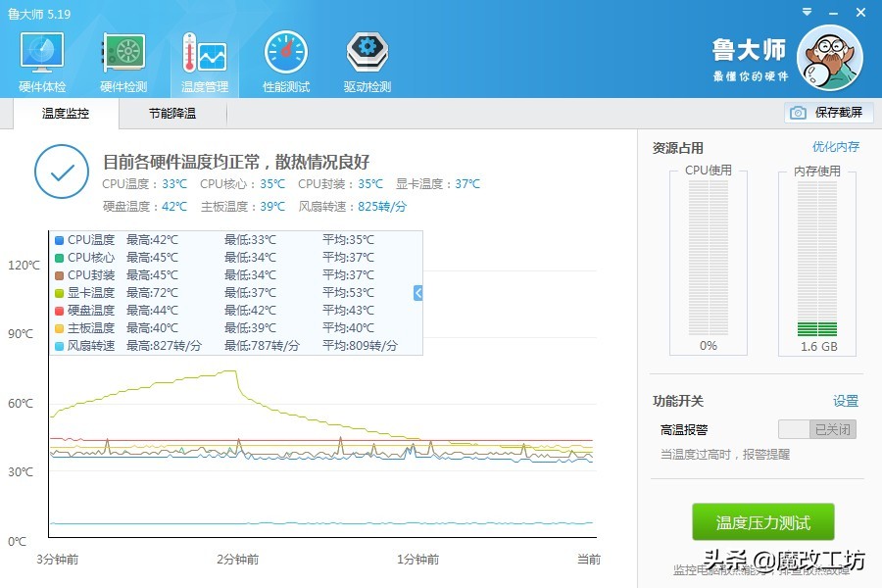882x588 pixels.
Task: Collapse the temperature stats overlay panel
Action: click(x=416, y=292)
